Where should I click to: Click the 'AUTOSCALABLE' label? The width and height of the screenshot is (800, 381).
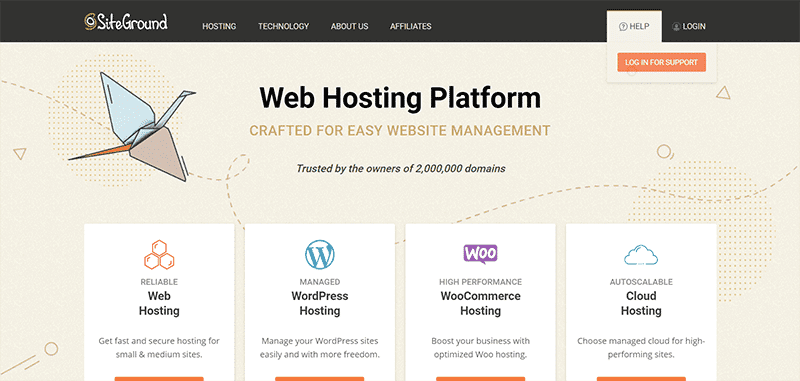(x=641, y=282)
